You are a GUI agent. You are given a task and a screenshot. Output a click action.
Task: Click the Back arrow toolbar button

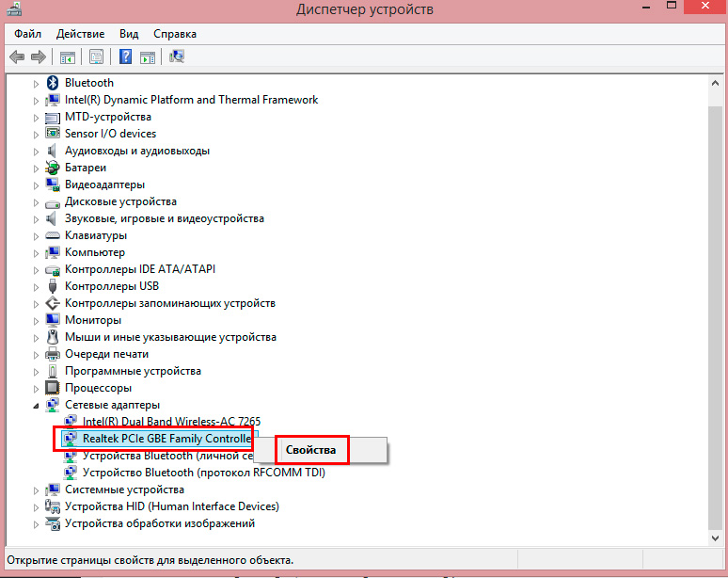tap(17, 56)
